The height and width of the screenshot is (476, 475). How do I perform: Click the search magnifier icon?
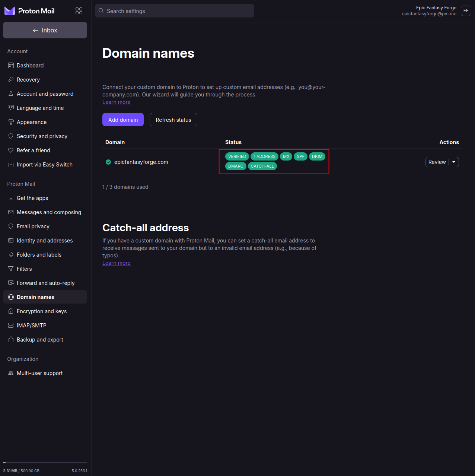coord(101,11)
